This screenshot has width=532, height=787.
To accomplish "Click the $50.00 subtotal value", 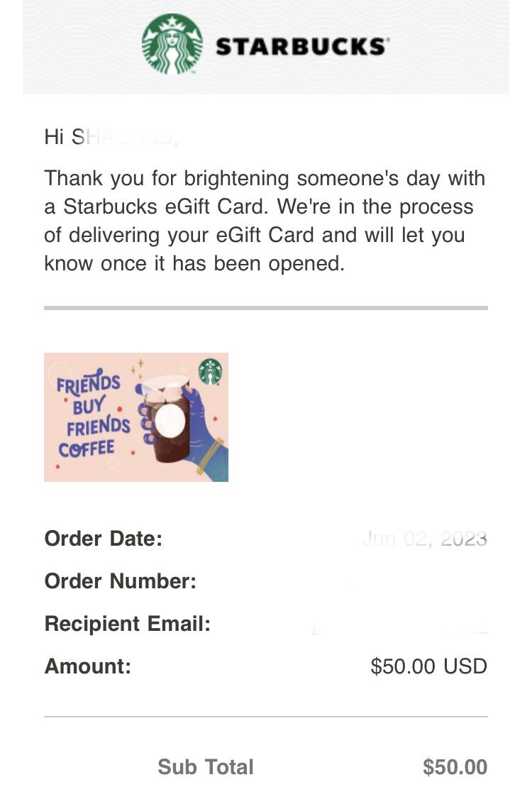I will pos(455,767).
